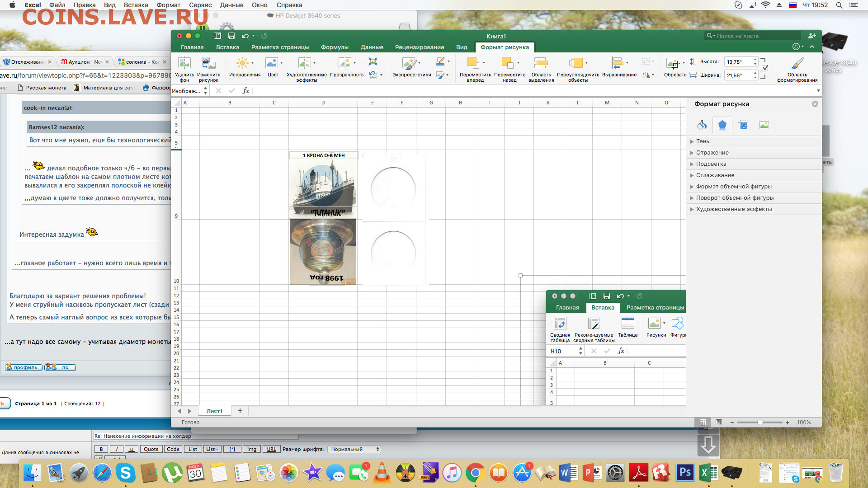The image size is (868, 488).
Task: Open the Crop (Обрезать) dropdown arrow
Action: pos(684,63)
